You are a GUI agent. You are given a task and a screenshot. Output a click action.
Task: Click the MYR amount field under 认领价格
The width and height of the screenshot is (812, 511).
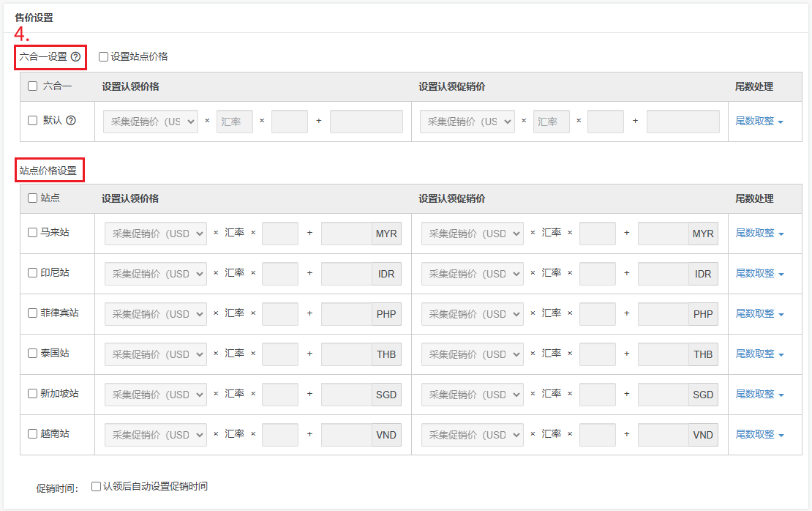click(346, 234)
